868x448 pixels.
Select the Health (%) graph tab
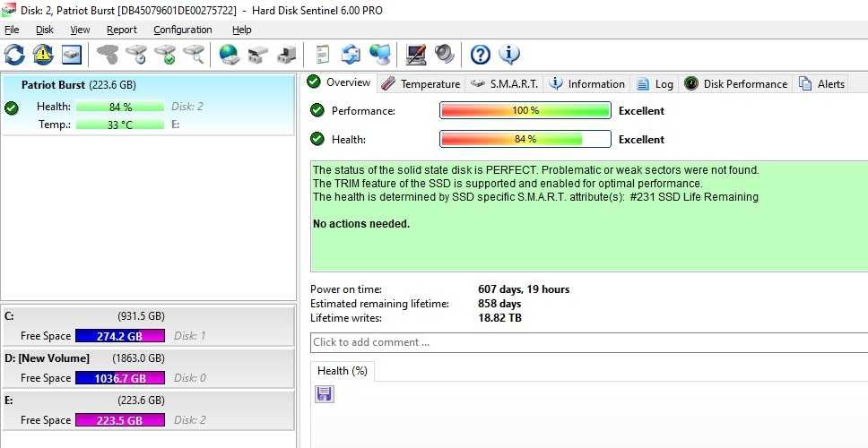[343, 371]
